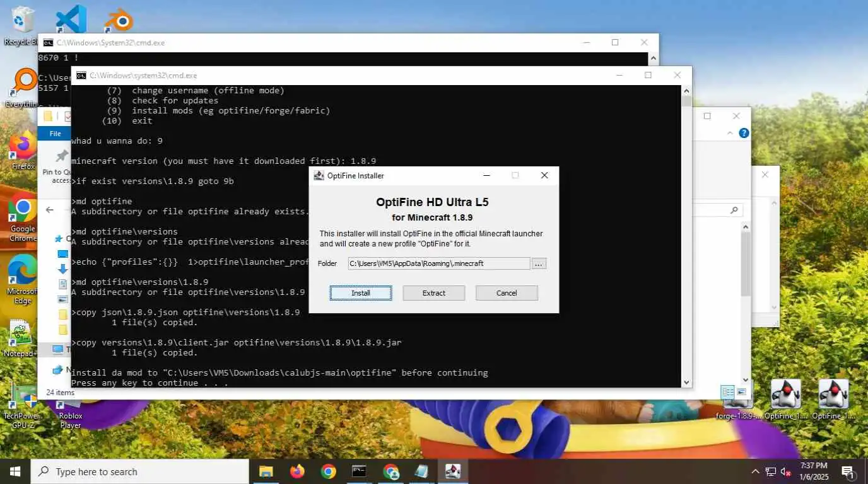Select the Pictures icon in Explorer sidebar
This screenshot has width=868, height=484.
[x=62, y=299]
